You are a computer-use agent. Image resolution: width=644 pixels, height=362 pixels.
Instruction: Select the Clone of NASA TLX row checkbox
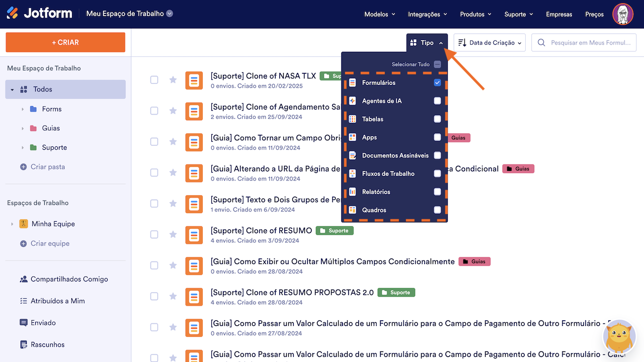(x=154, y=80)
